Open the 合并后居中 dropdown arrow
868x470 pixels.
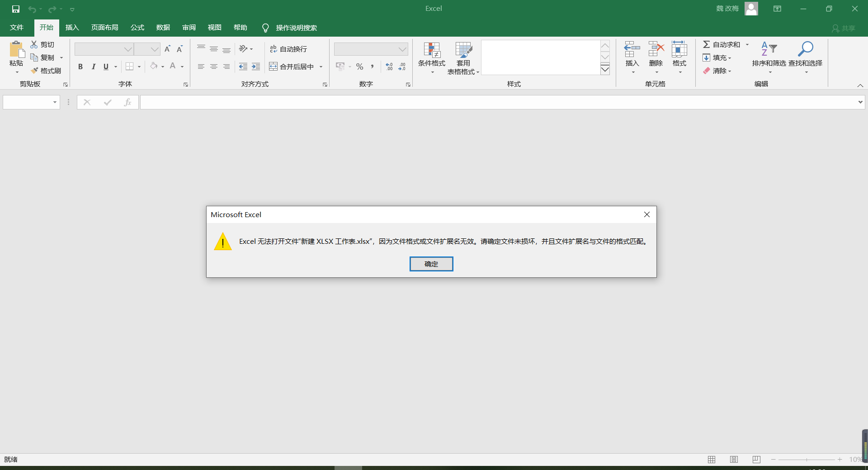pos(321,66)
